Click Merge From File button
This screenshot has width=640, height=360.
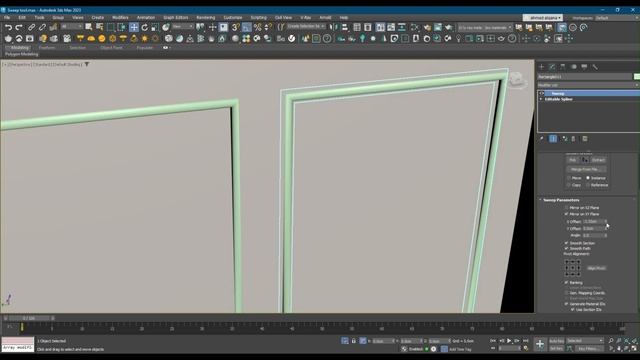[x=586, y=169]
